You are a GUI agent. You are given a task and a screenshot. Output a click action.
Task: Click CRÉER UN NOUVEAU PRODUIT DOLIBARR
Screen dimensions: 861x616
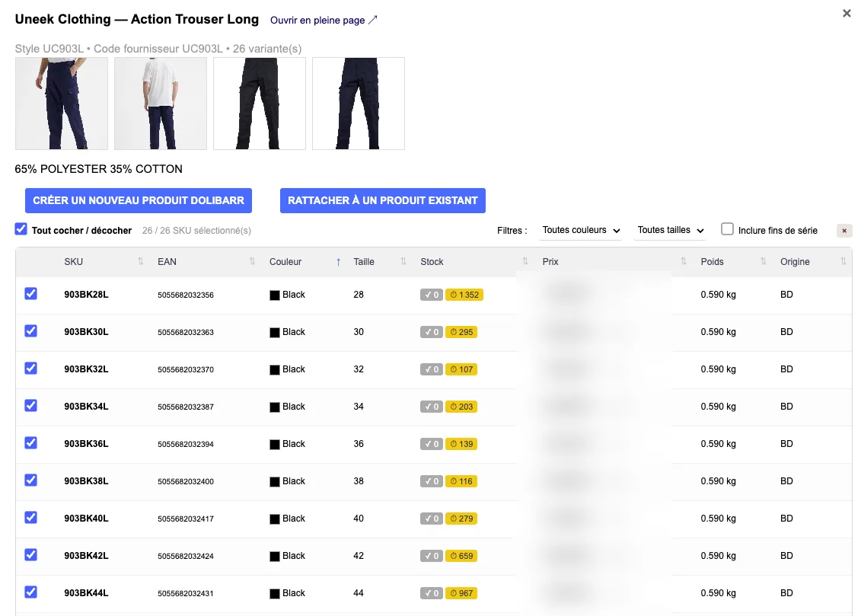[x=139, y=200]
